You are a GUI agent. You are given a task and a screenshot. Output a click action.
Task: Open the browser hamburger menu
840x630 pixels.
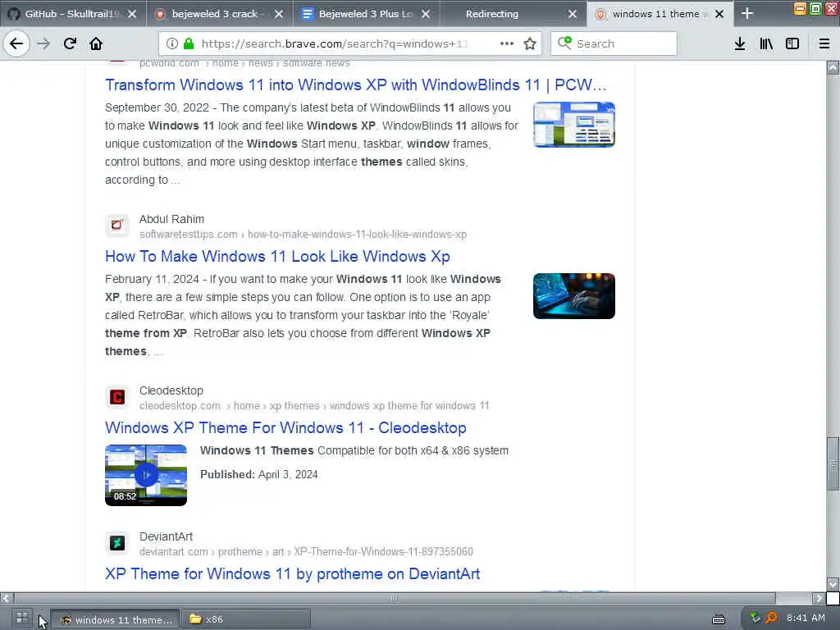(824, 44)
